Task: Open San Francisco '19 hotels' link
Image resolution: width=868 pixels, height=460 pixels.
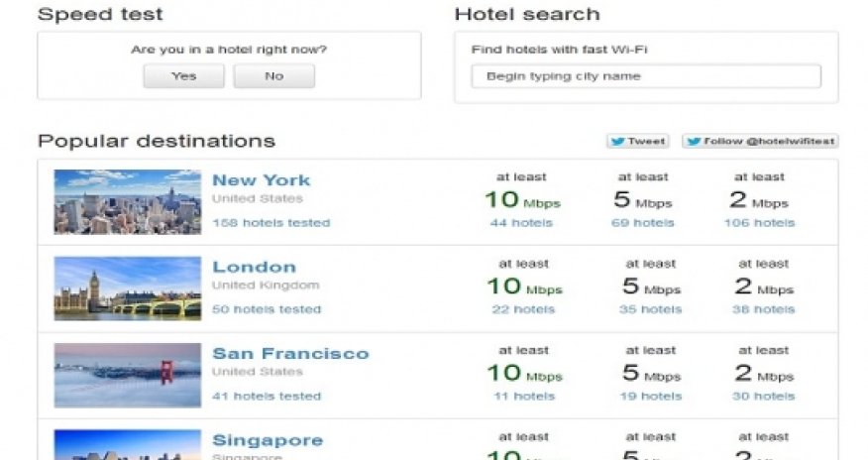Action: [x=650, y=397]
